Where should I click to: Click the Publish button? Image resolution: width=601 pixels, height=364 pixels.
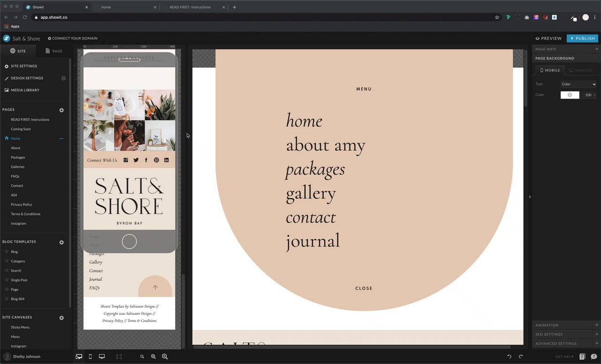coord(582,38)
